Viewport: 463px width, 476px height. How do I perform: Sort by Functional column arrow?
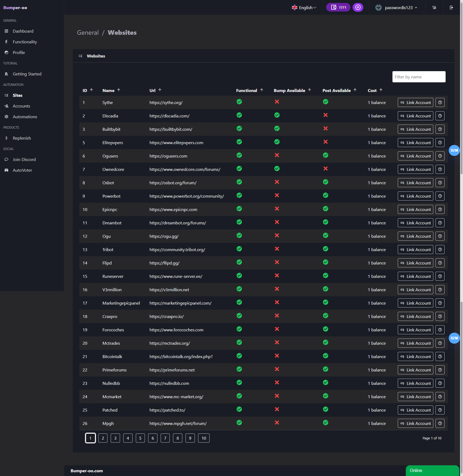[262, 90]
